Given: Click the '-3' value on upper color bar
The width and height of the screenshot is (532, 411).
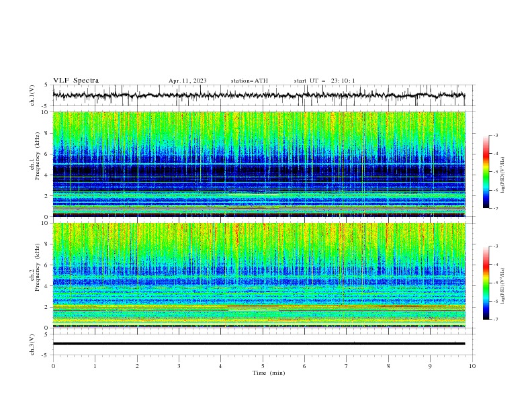Looking at the screenshot, I should point(495,135).
